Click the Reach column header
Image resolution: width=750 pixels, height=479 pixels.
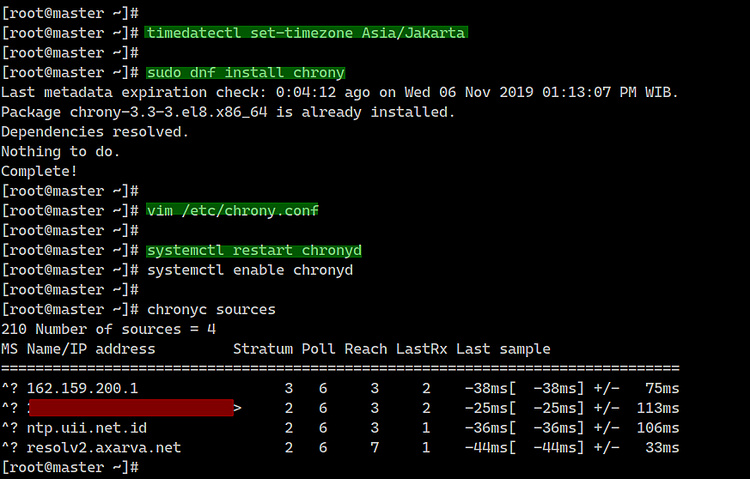[365, 349]
